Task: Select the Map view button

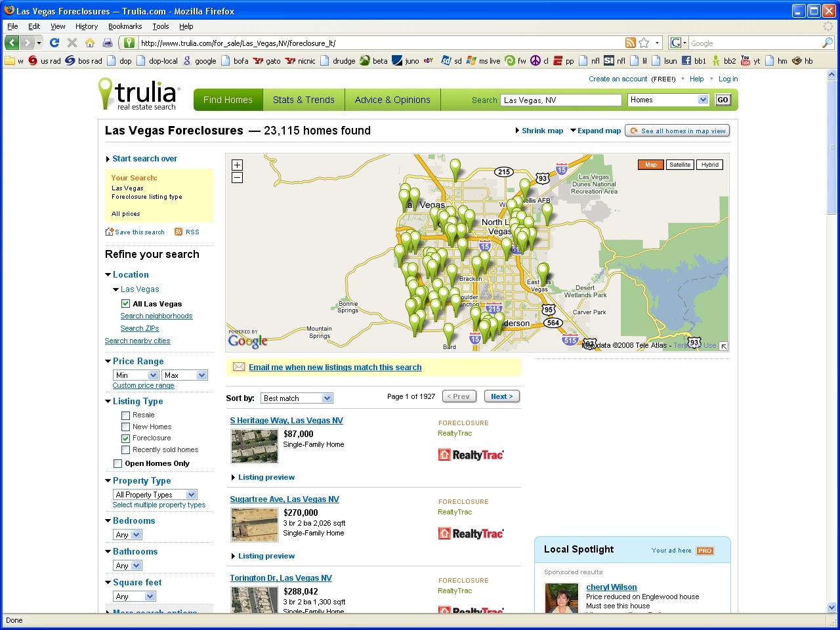Action: tap(650, 165)
